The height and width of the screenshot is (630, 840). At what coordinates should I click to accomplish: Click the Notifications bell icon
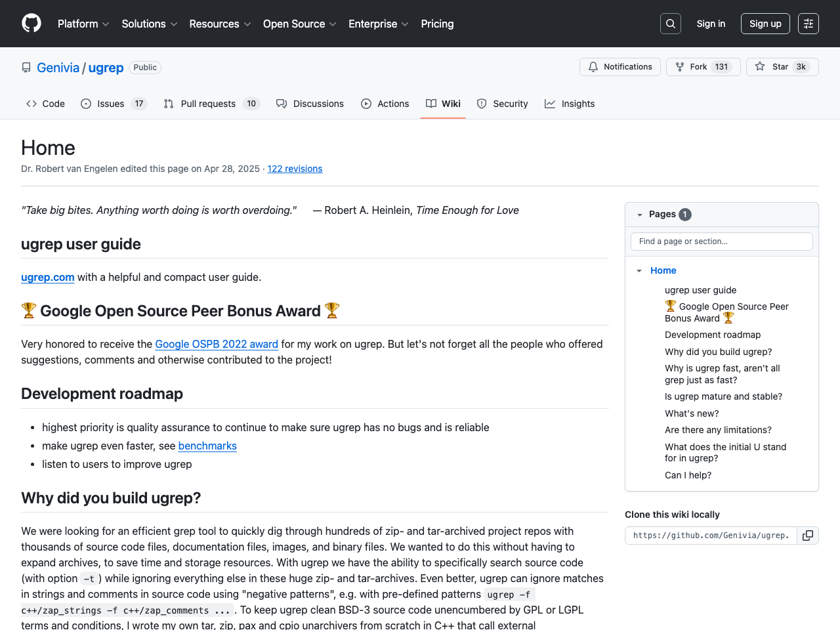pos(593,66)
